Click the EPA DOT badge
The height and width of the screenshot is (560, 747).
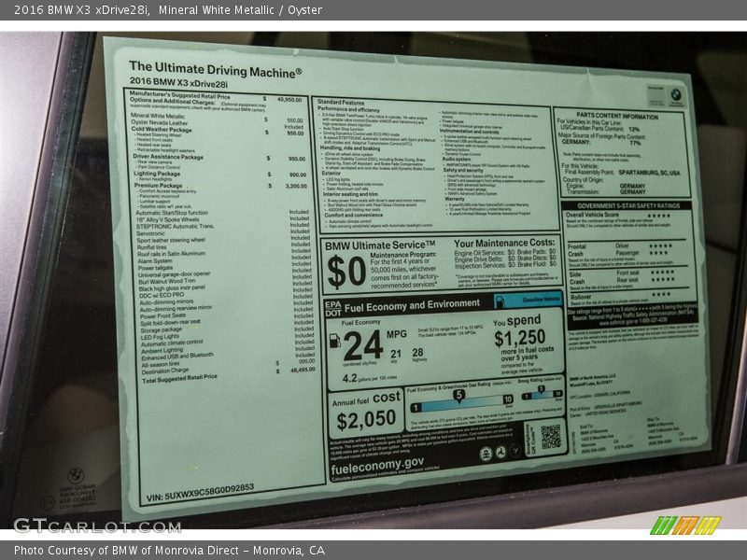click(x=333, y=309)
